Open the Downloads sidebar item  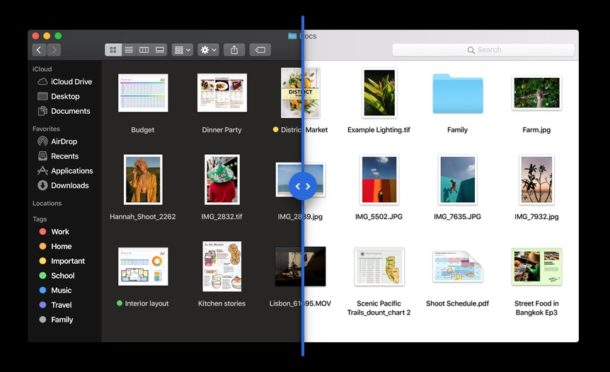pyautogui.click(x=63, y=185)
